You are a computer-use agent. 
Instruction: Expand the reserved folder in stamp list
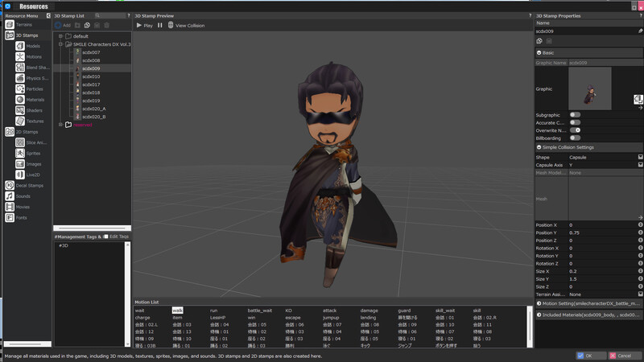[x=60, y=125]
